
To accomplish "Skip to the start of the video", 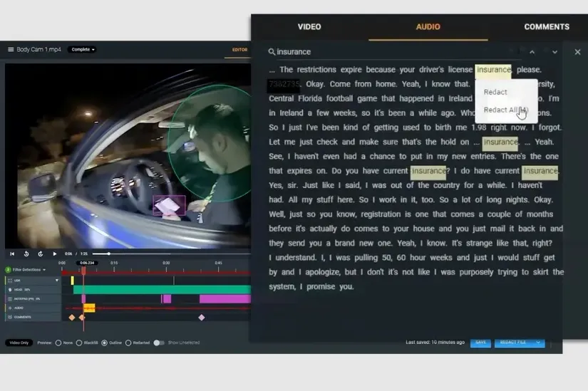I will [x=12, y=254].
